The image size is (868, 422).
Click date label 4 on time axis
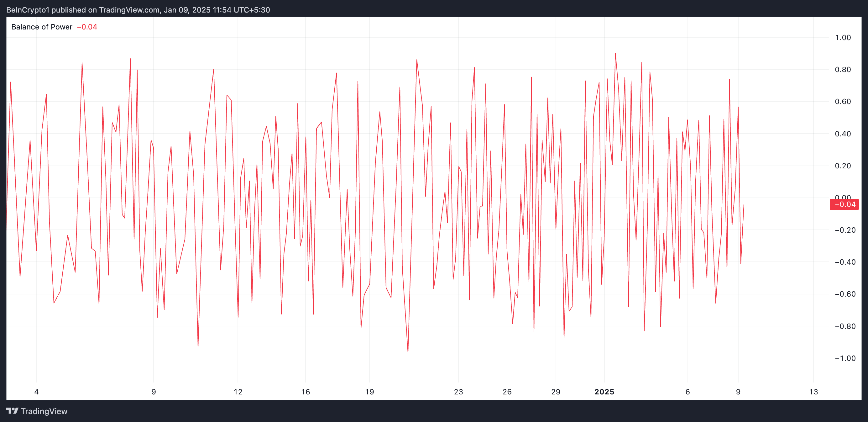[36, 392]
